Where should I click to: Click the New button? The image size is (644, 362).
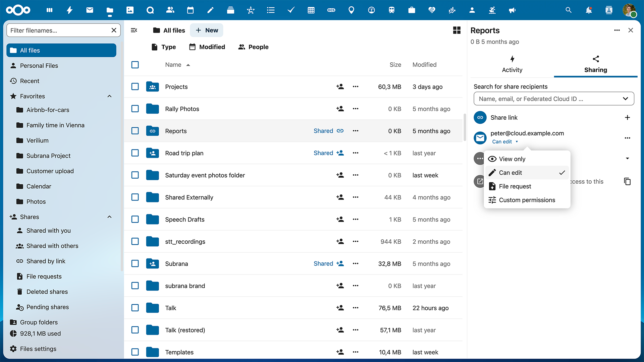[x=207, y=30]
